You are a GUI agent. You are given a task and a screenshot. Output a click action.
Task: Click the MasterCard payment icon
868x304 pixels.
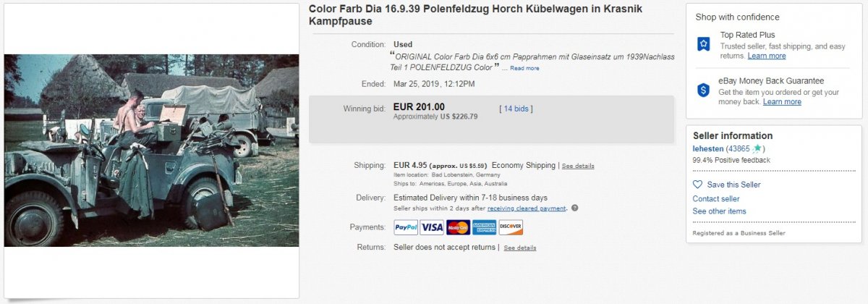click(x=458, y=227)
